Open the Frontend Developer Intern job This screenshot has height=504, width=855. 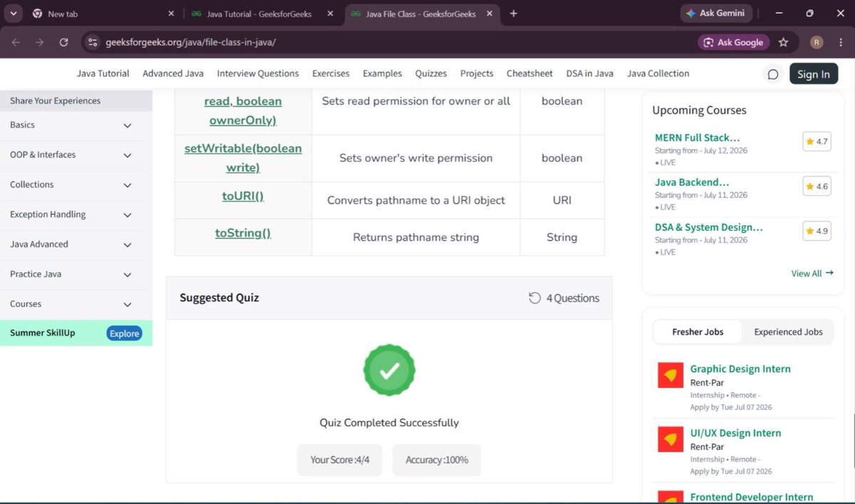click(752, 497)
